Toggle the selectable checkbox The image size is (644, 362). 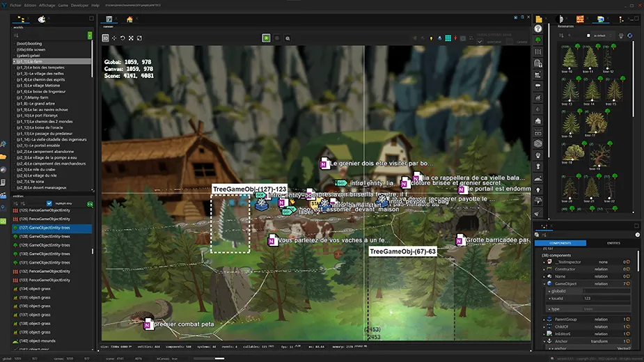[x=479, y=41]
